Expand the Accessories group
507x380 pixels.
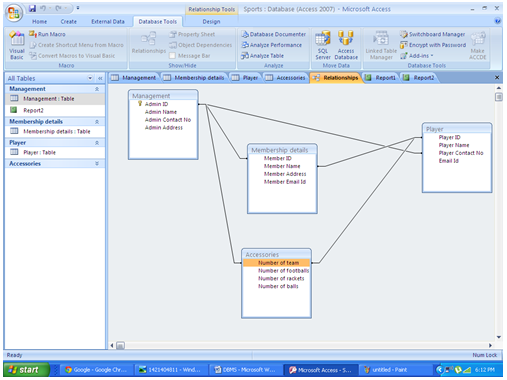click(x=97, y=164)
